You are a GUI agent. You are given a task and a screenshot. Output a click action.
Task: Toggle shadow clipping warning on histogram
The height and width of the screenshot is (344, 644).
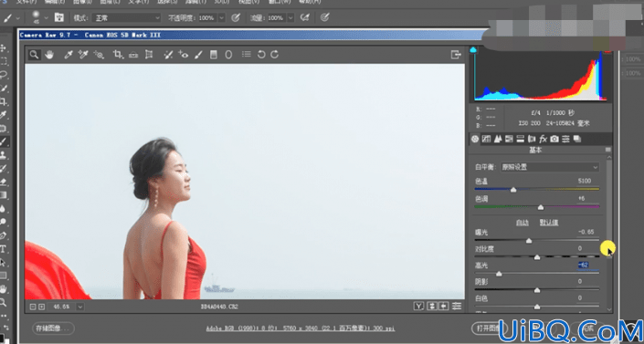tap(473, 49)
